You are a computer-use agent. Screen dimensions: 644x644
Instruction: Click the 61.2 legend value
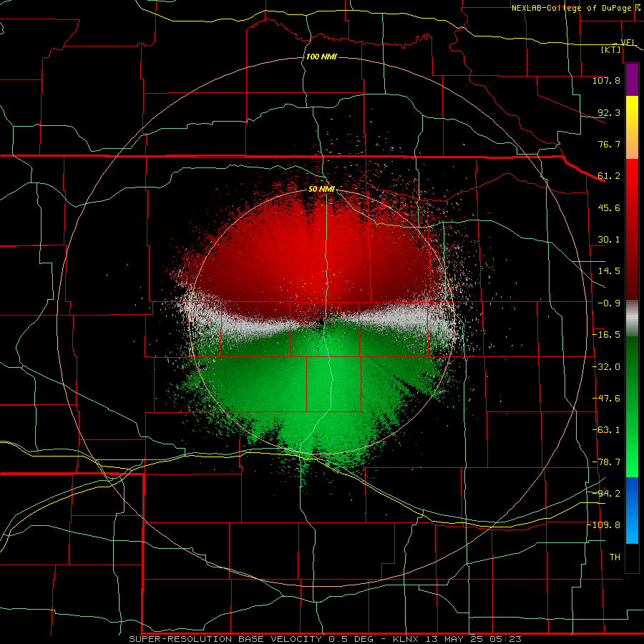pyautogui.click(x=609, y=176)
